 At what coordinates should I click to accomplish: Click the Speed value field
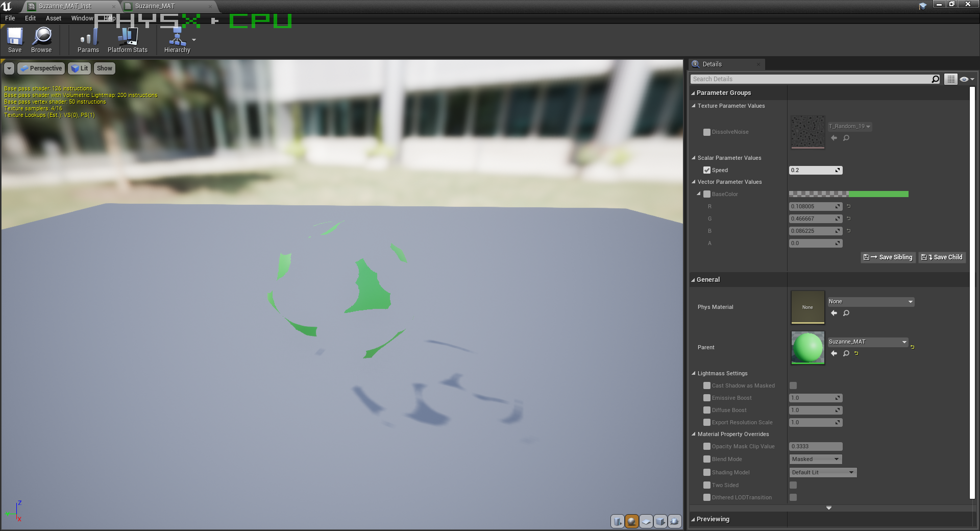point(816,170)
